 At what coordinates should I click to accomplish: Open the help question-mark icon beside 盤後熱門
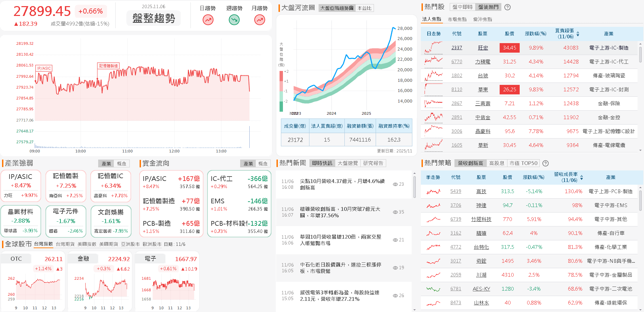click(x=507, y=7)
